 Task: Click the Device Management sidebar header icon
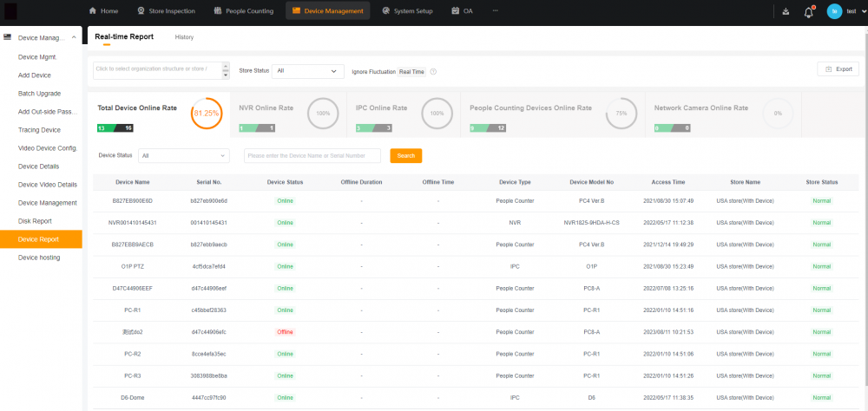pos(7,37)
